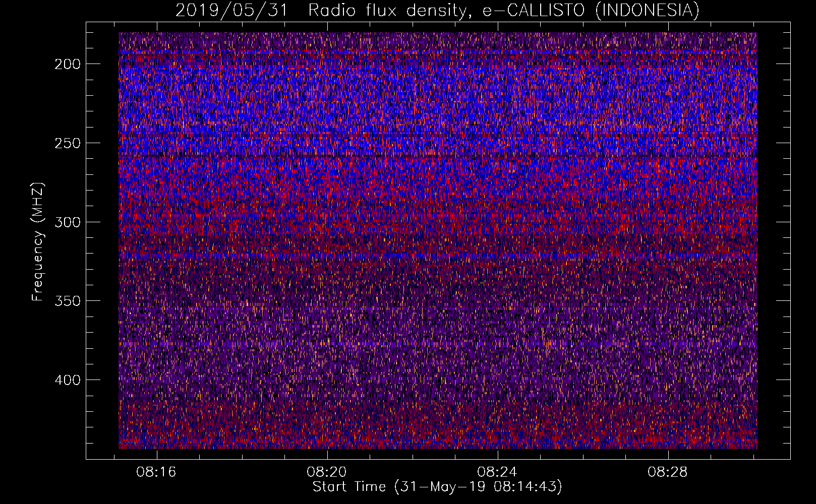Click the 'Start Time (31-May-19 08:14:43)' x-axis label
This screenshot has width=816, height=504.
coord(437,487)
